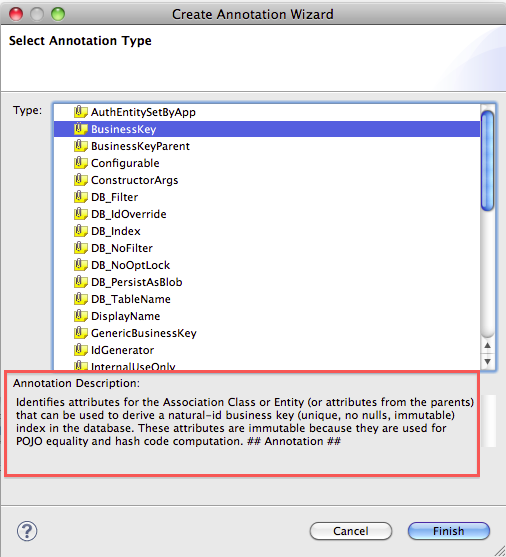
Task: Click the Finish button
Action: 449,531
